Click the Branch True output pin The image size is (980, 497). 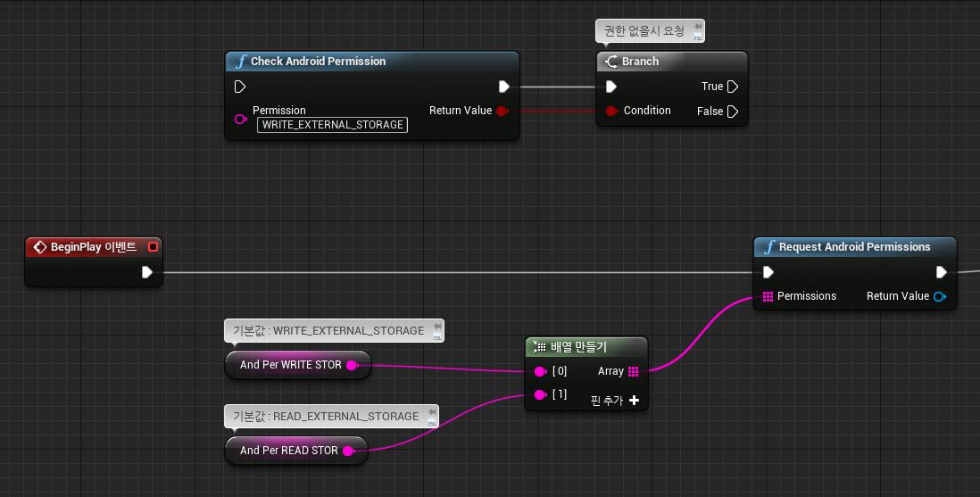tap(733, 87)
